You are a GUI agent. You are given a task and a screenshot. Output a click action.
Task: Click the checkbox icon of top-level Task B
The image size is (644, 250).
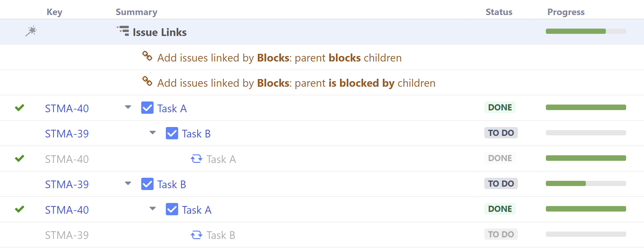tap(147, 184)
